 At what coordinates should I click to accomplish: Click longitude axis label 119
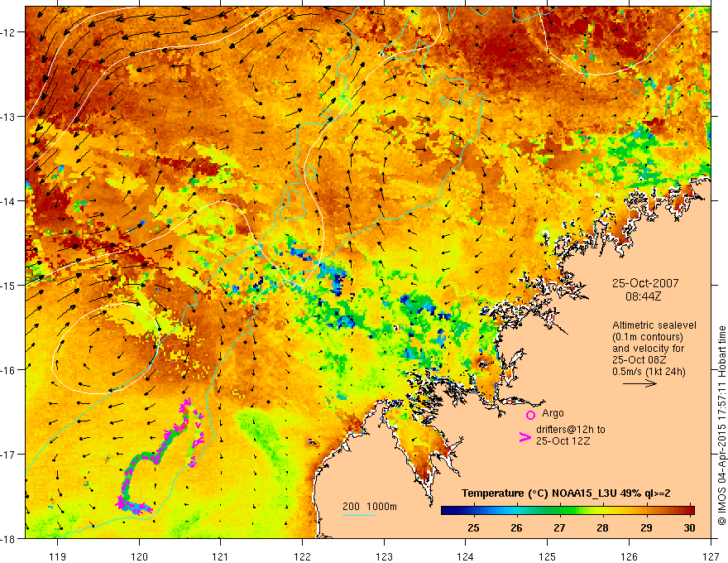click(x=58, y=557)
